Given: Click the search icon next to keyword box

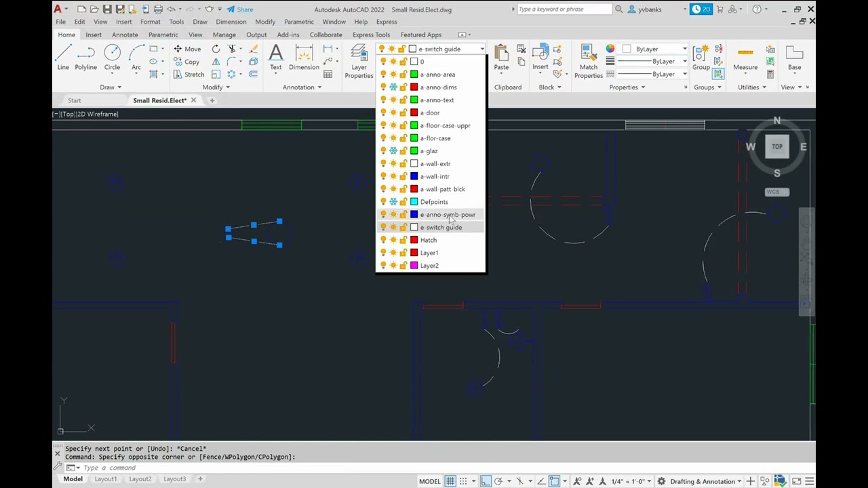Looking at the screenshot, I should [618, 9].
